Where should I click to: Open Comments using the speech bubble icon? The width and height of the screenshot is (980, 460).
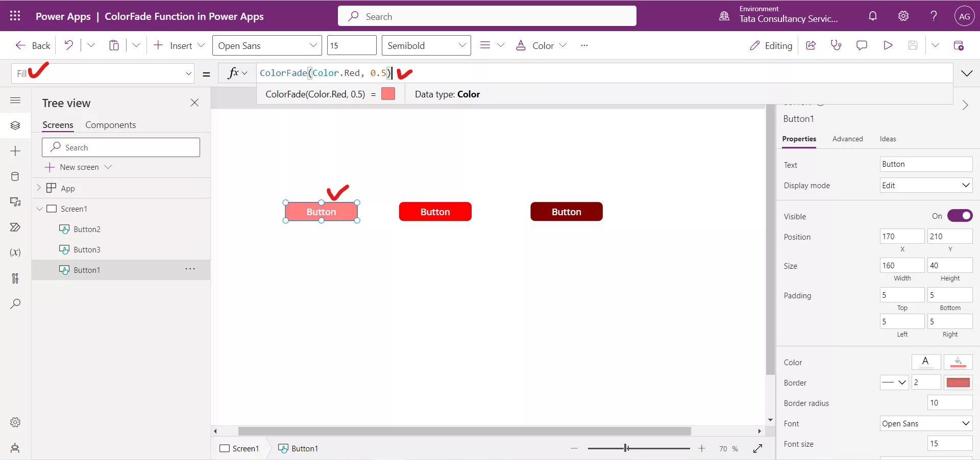(x=862, y=45)
